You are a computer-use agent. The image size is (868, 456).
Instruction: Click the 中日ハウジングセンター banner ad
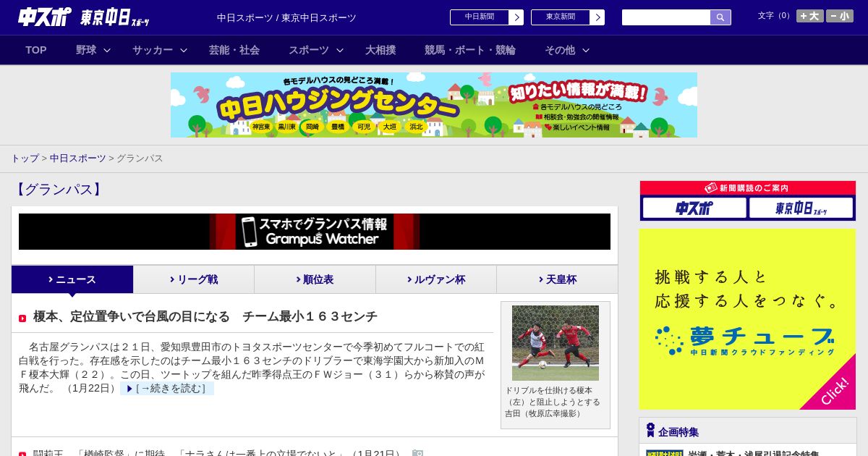click(434, 105)
